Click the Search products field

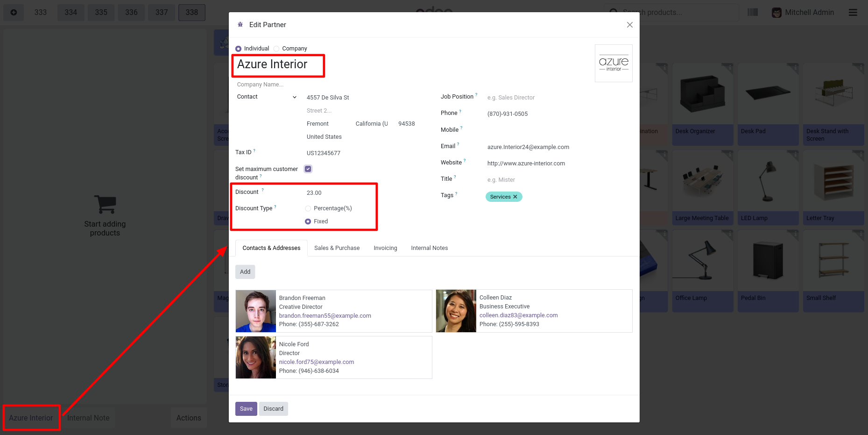[671, 12]
